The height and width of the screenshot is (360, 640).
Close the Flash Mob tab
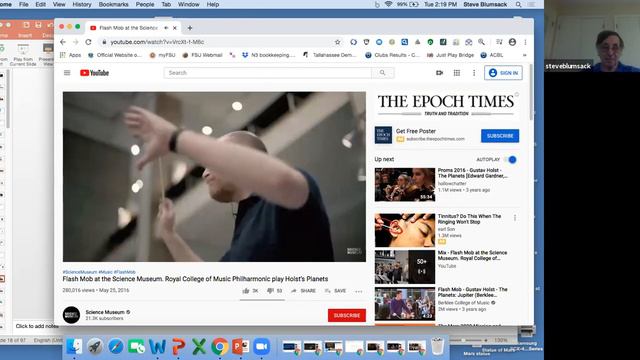[175, 28]
